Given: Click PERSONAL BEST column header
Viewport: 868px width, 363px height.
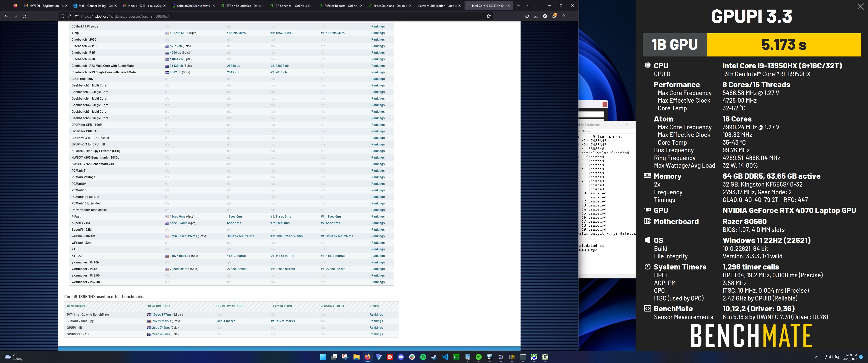Looking at the screenshot, I should pyautogui.click(x=332, y=306).
